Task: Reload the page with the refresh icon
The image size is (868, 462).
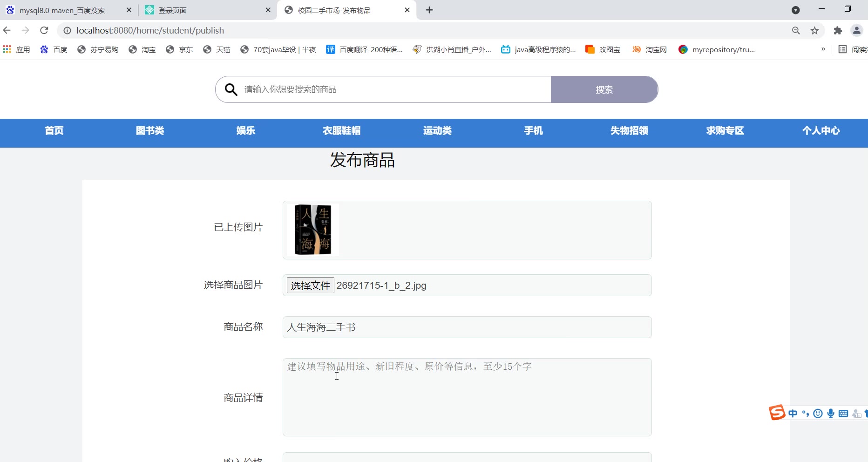Action: [x=44, y=30]
